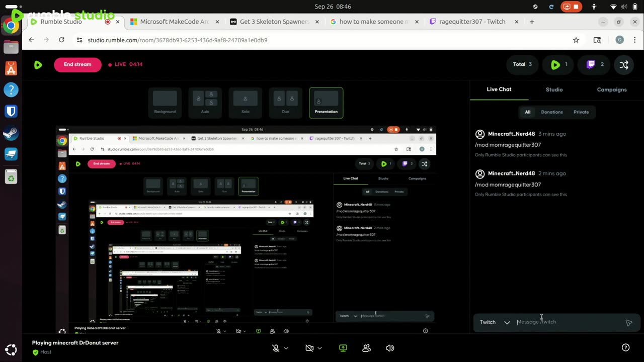Click the Playing minecraft DrDonut server title
644x362 pixels.
point(75,343)
